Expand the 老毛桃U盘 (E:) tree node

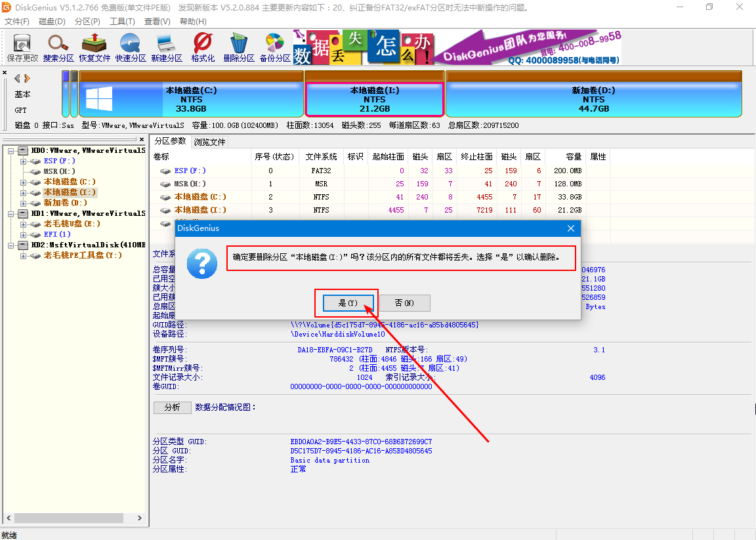(x=23, y=224)
